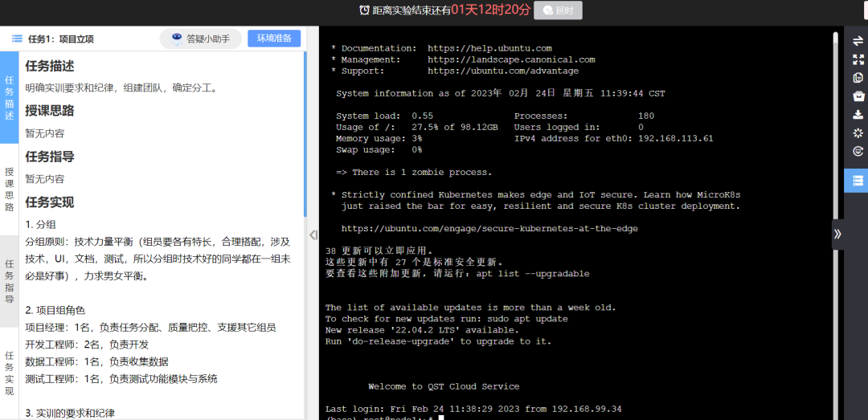868x420 pixels.
Task: Click the 'Welcome to QST Cloud Service' line
Action: click(444, 386)
